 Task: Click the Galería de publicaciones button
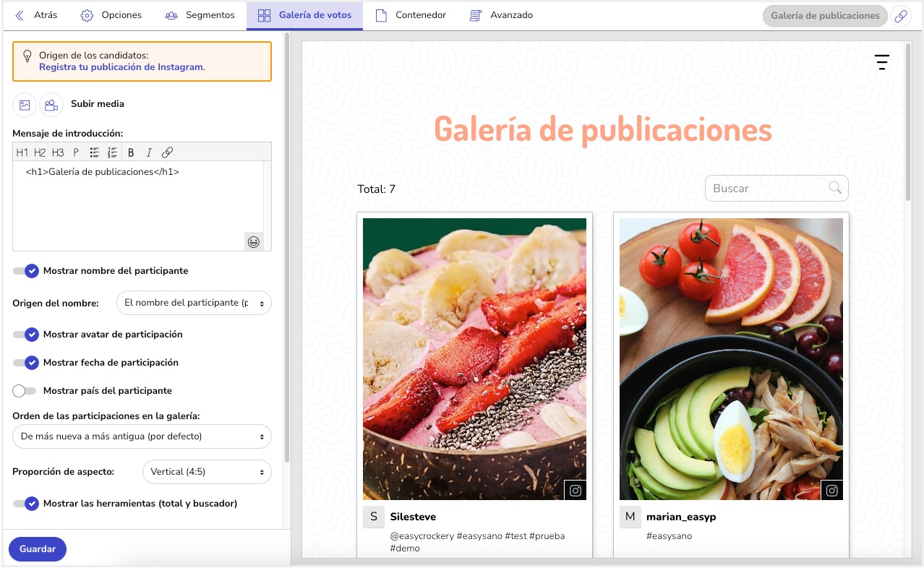coord(825,15)
